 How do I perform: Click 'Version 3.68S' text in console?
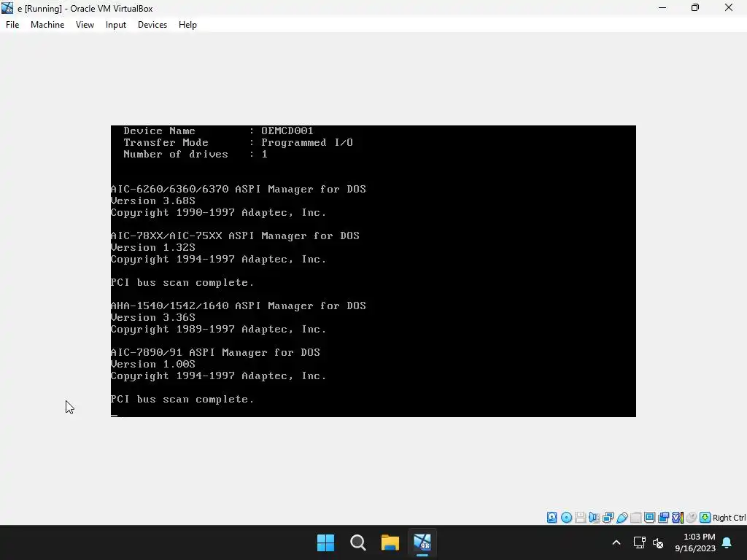point(153,201)
